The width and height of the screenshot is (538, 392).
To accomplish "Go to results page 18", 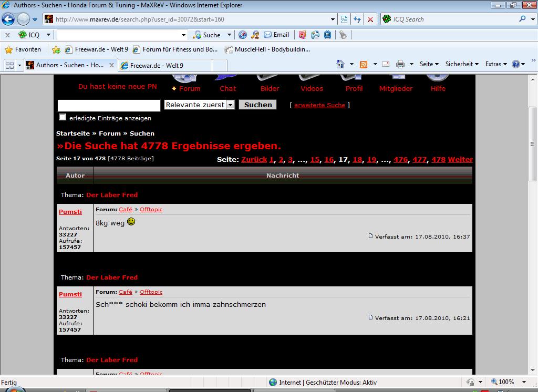I will (357, 160).
